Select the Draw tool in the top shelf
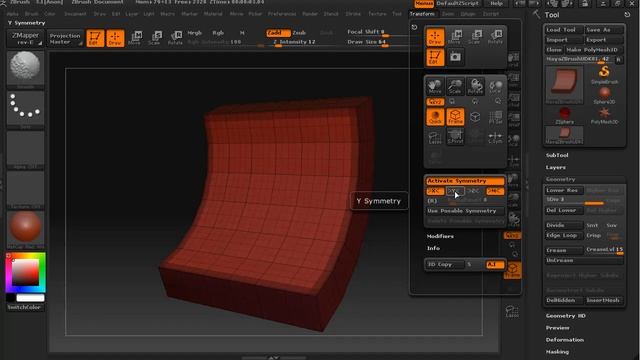Image resolution: width=640 pixels, height=360 pixels. [115, 38]
